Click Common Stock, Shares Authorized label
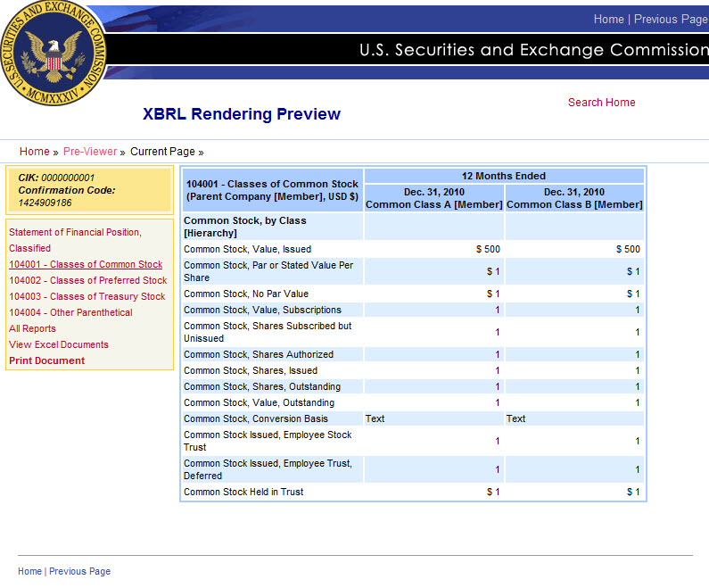Image resolution: width=709 pixels, height=588 pixels. click(259, 354)
